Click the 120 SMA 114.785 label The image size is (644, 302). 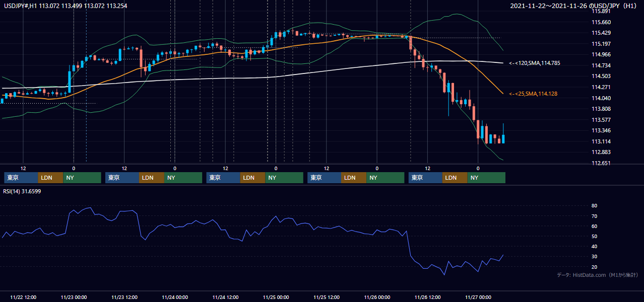pos(535,63)
